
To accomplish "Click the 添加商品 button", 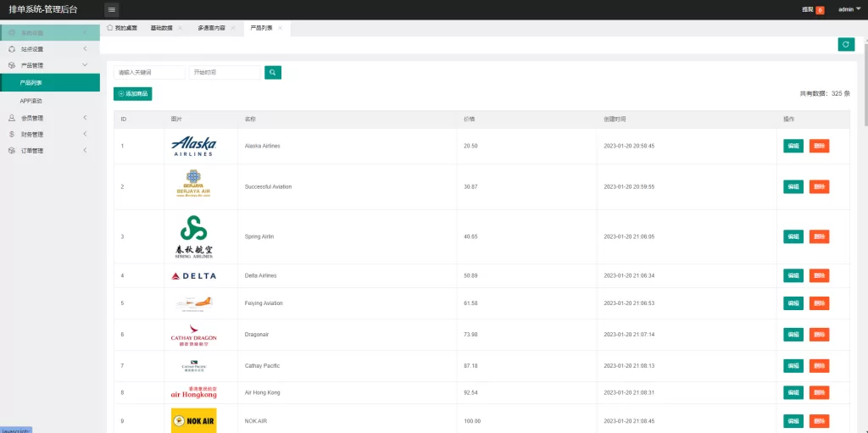I will pos(133,94).
